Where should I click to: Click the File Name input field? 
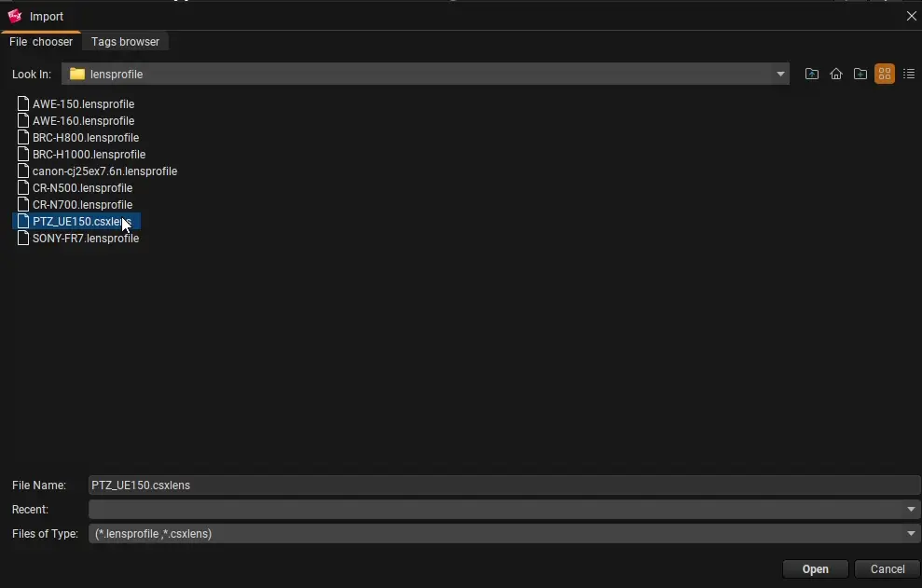coord(503,485)
